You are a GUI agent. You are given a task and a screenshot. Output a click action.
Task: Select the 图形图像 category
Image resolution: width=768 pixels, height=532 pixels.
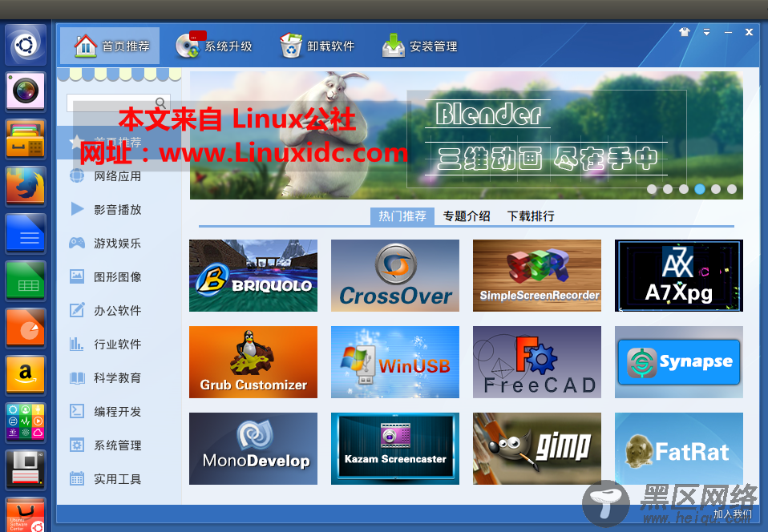(x=119, y=276)
